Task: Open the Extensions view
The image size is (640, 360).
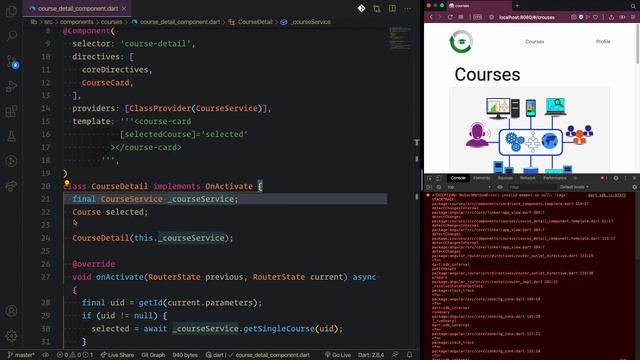Action: 11,111
